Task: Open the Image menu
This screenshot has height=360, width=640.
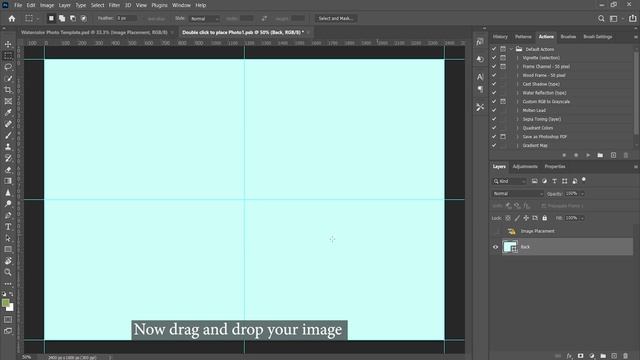Action: coord(47,5)
